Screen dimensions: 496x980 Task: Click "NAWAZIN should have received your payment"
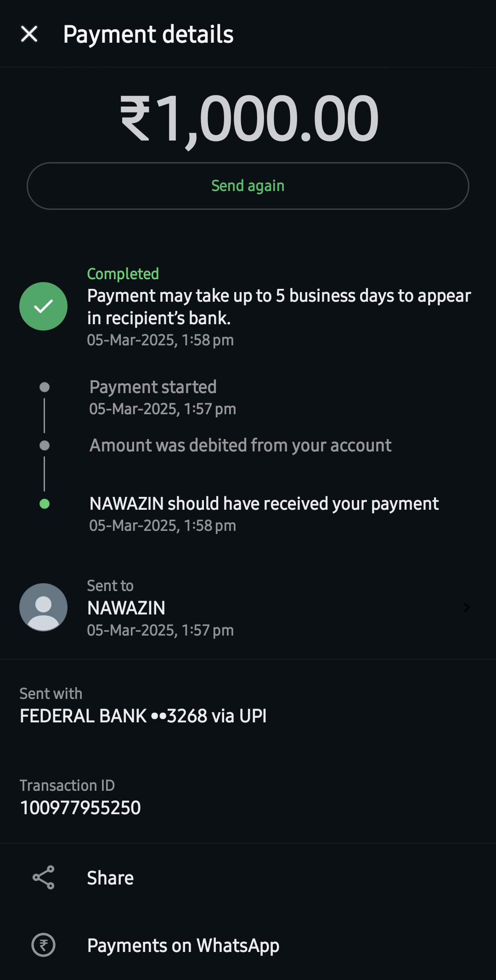click(264, 504)
